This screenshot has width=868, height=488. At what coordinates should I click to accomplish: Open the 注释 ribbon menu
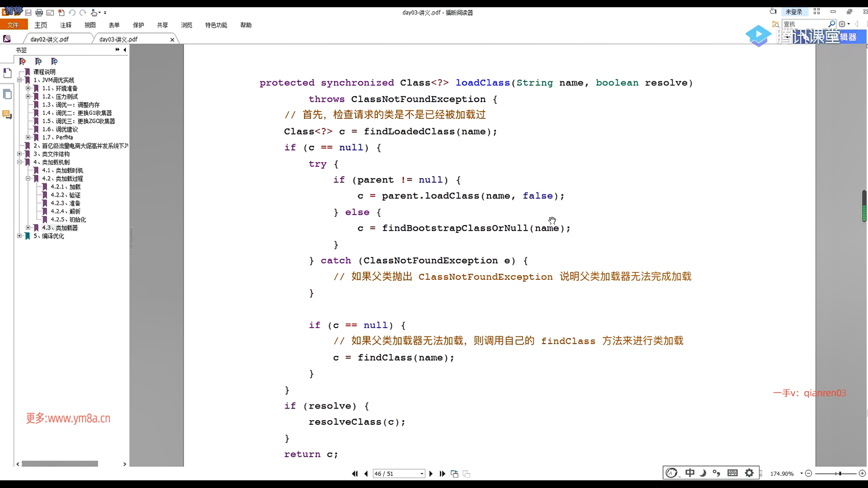click(x=66, y=25)
